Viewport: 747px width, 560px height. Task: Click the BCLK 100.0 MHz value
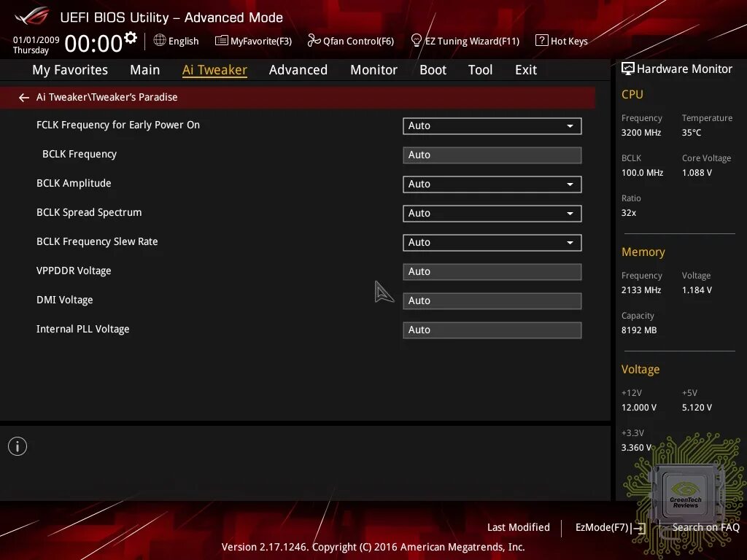642,173
